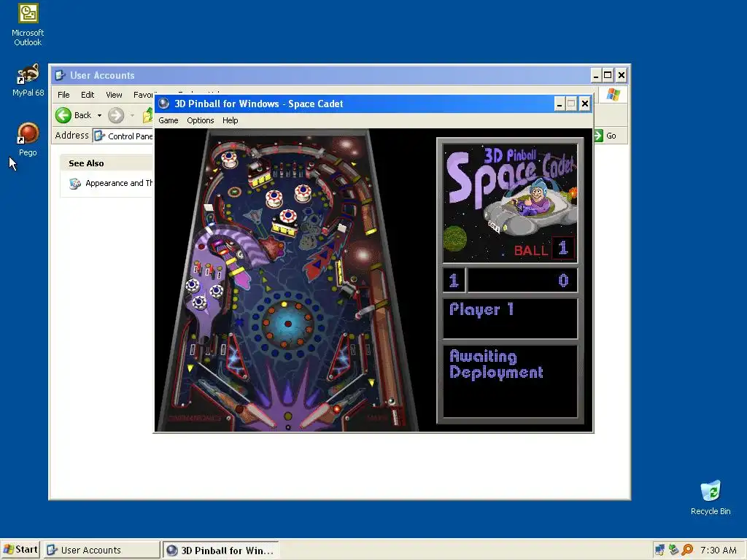747x560 pixels.
Task: Click the Go button beside the address bar
Action: (x=605, y=136)
